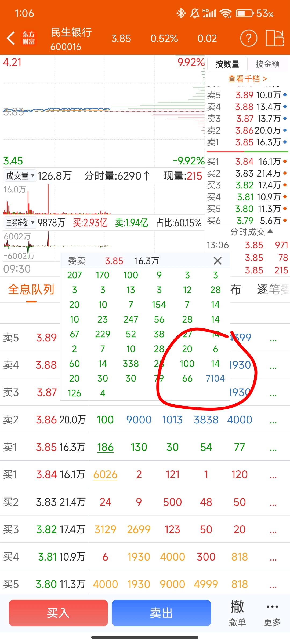The height and width of the screenshot is (644, 290).
Task: Open the help question mark icon
Action: pos(248,38)
